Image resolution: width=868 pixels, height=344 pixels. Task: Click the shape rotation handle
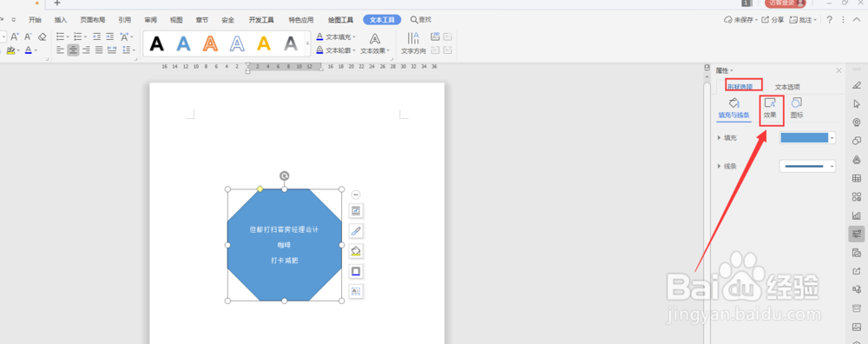pos(284,176)
